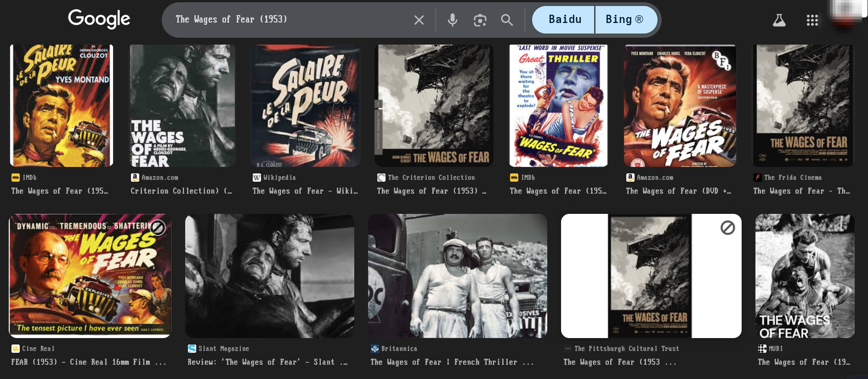The width and height of the screenshot is (868, 379).
Task: Open the Wikipedia 'Le Salaire de la Peur' truck poster
Action: [306, 105]
